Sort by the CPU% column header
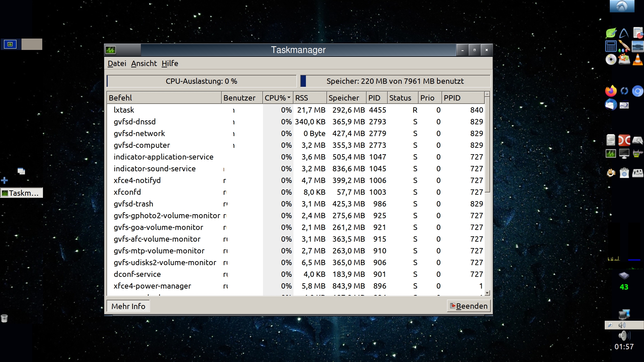The width and height of the screenshot is (644, 362). (x=277, y=98)
